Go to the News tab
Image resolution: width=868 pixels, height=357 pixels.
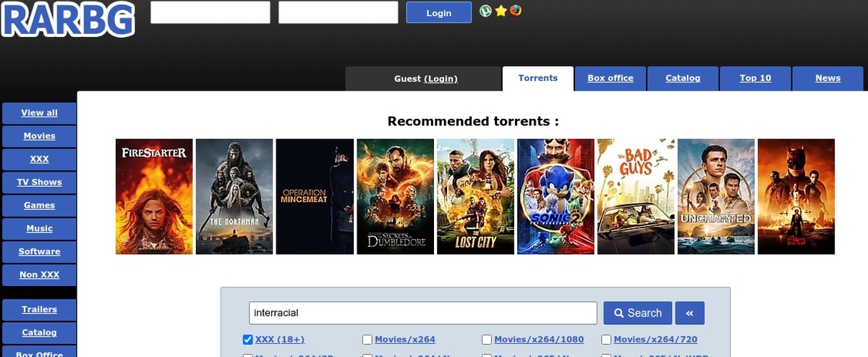click(827, 78)
